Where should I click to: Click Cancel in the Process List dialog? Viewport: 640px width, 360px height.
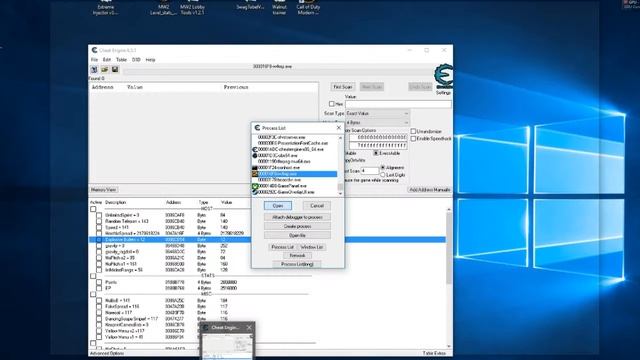[317, 206]
